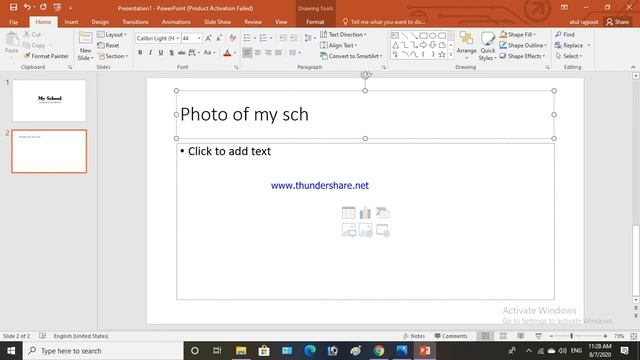The image size is (640, 360).
Task: Click the Find search tool
Action: click(565, 35)
